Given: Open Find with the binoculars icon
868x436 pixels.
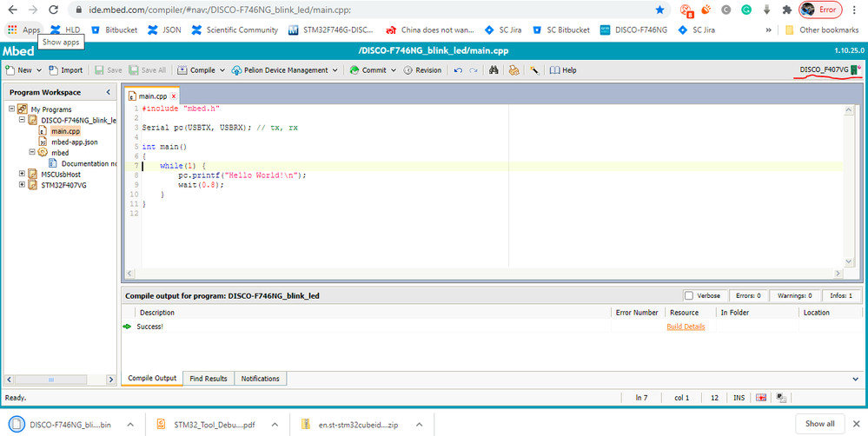Looking at the screenshot, I should (x=494, y=70).
